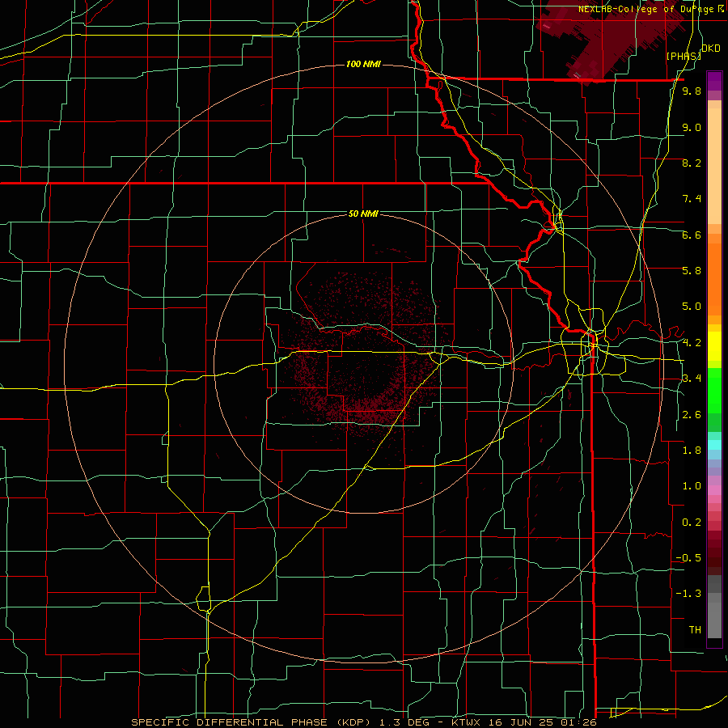Pick the orange segment of color bar

[x=714, y=280]
